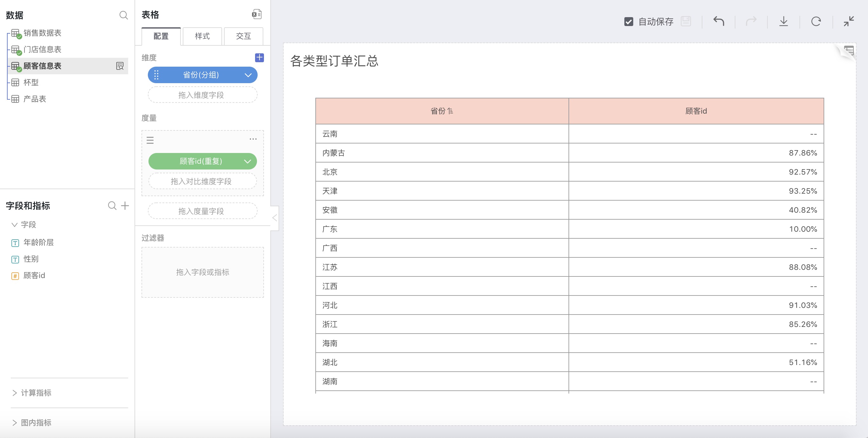Switch to the 样式 tab
This screenshot has width=868, height=438.
click(x=202, y=36)
